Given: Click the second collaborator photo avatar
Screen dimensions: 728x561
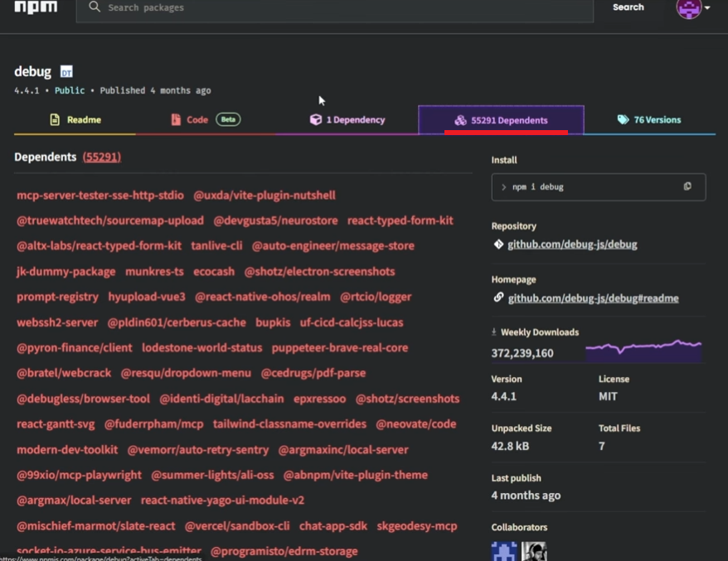Looking at the screenshot, I should (534, 551).
